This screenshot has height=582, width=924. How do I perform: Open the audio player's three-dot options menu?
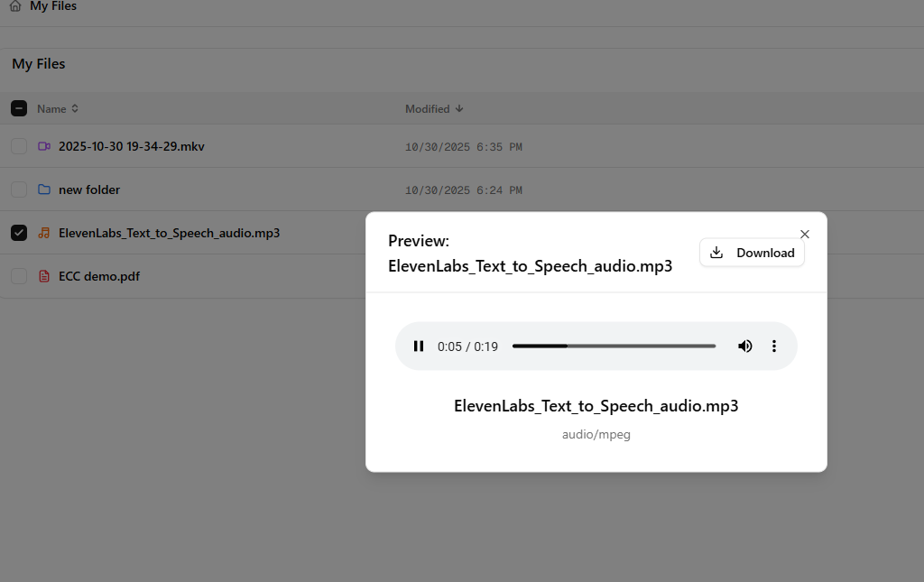tap(774, 346)
